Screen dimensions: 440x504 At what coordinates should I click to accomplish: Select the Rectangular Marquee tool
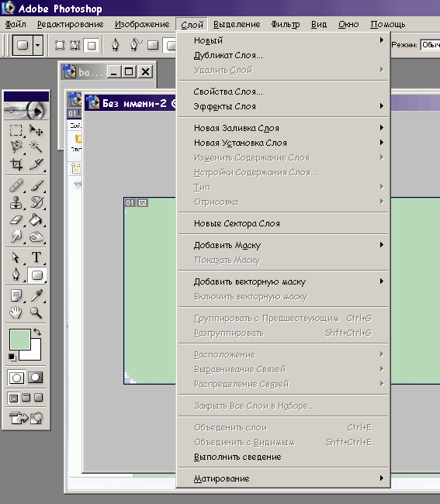point(16,130)
